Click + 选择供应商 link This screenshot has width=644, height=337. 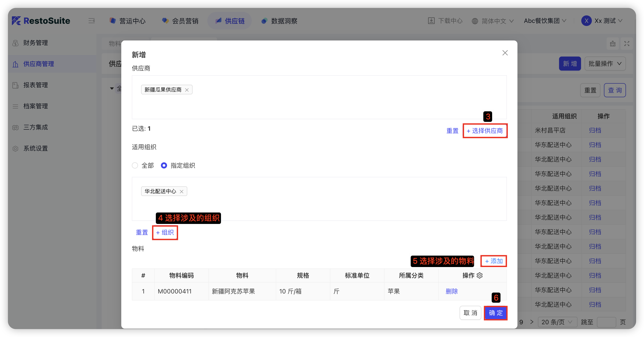point(484,131)
